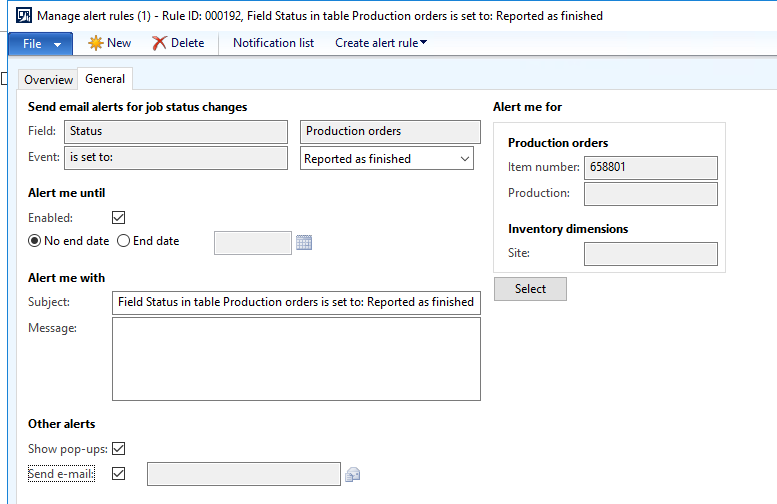This screenshot has width=777, height=504.
Task: Switch to the Overview tab
Action: 48,79
